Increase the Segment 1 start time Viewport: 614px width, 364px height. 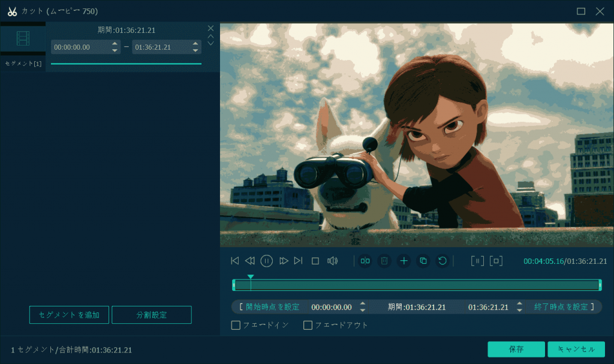[x=115, y=44]
